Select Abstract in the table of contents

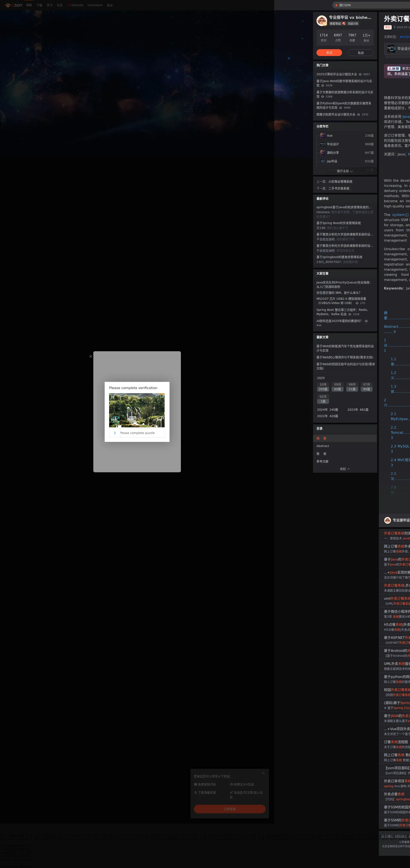[x=322, y=446]
